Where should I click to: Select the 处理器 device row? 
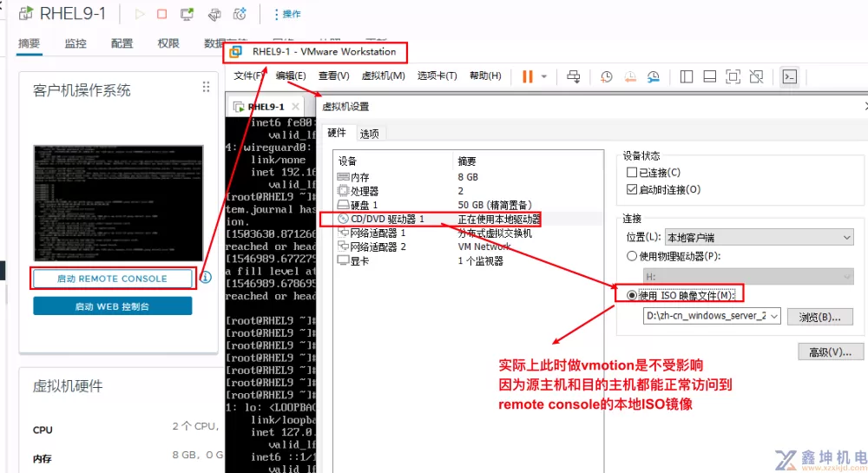tap(468, 191)
